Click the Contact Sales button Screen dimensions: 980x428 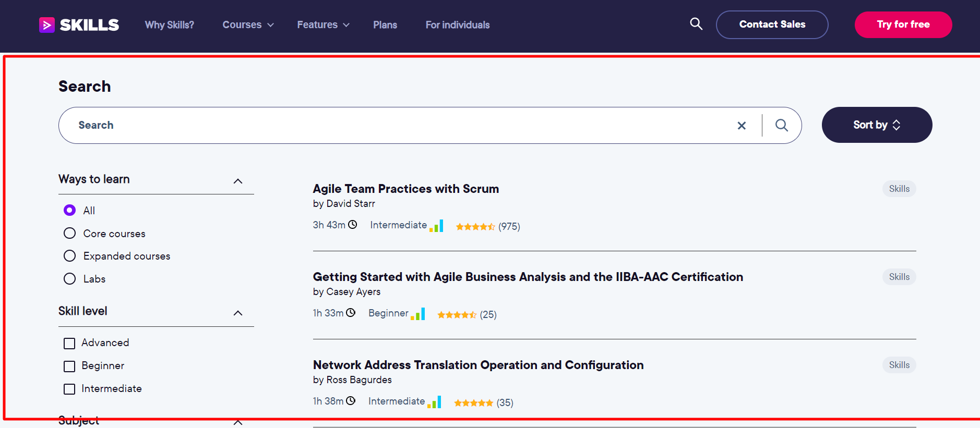pos(772,25)
